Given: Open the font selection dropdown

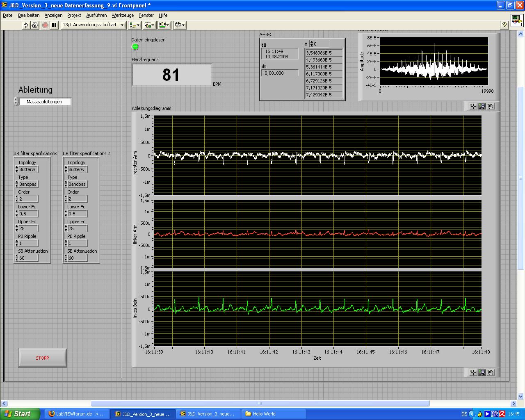Looking at the screenshot, I should 122,25.
